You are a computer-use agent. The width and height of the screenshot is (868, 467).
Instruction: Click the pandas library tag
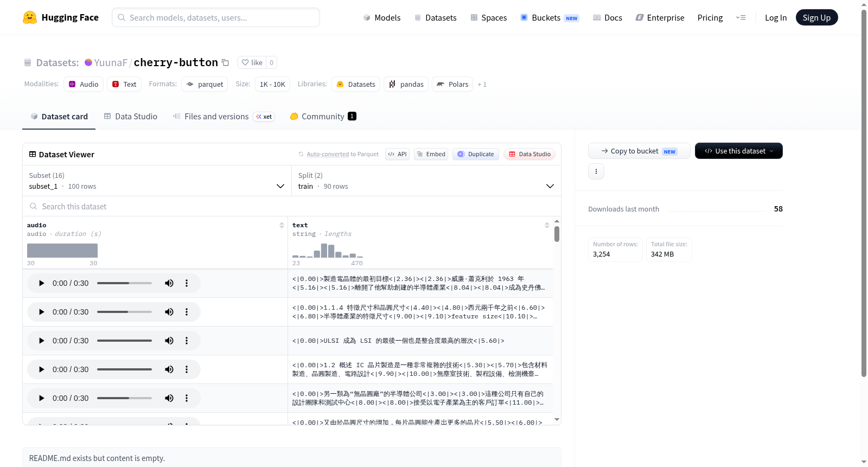406,84
